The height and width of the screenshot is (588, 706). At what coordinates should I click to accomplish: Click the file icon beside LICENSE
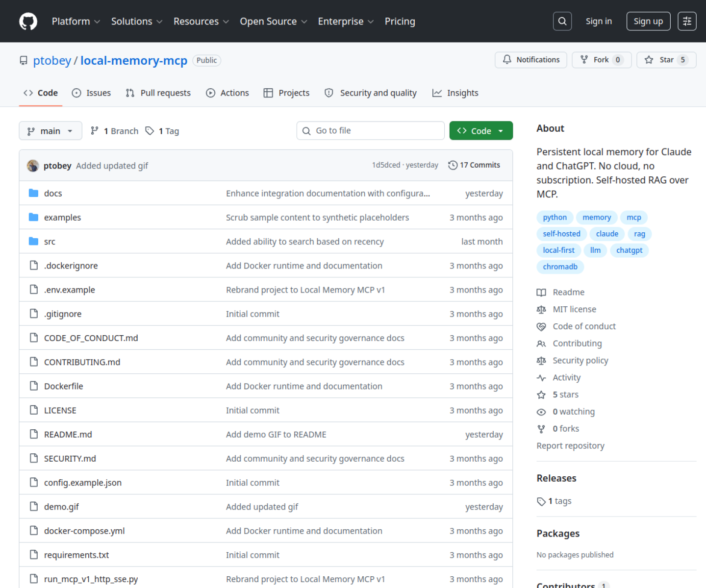[x=33, y=410]
